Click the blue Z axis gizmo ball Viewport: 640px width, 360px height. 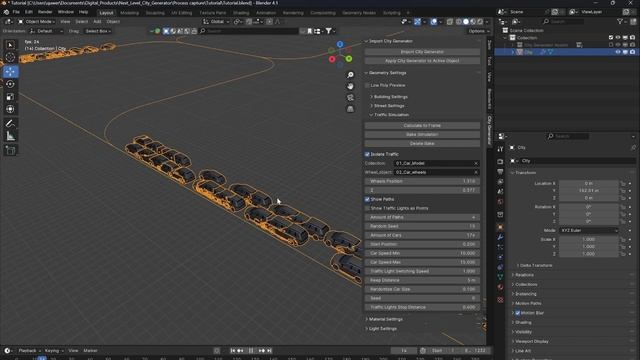pyautogui.click(x=340, y=44)
